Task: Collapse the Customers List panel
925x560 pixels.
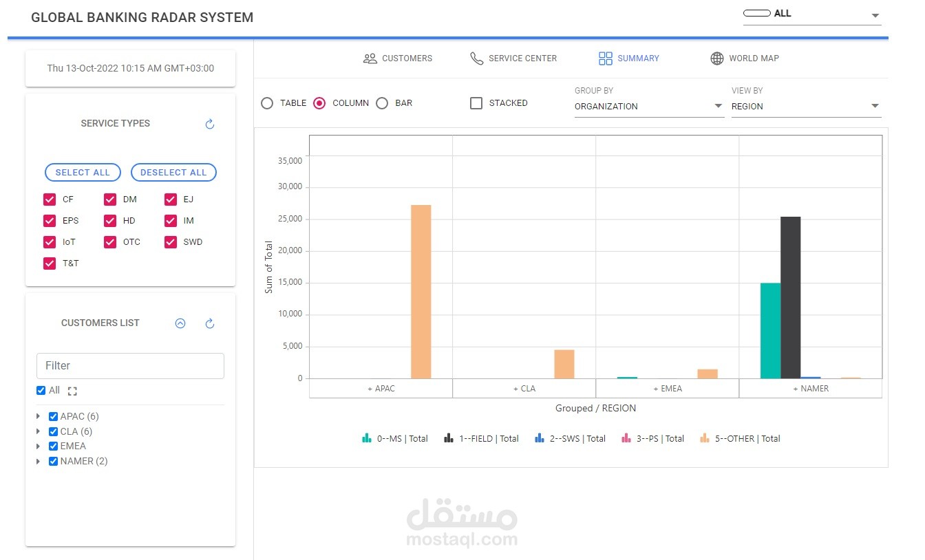Action: [180, 323]
